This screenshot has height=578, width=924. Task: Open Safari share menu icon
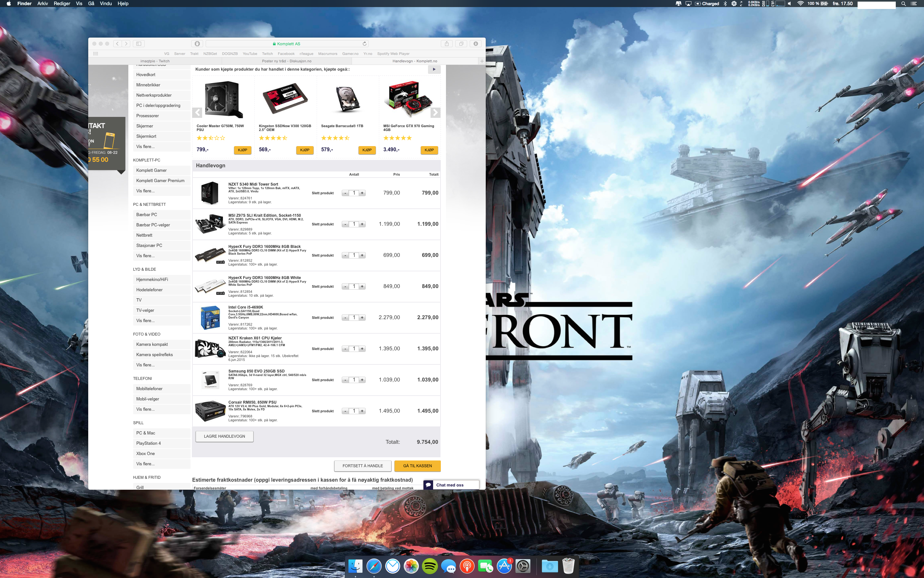(447, 44)
